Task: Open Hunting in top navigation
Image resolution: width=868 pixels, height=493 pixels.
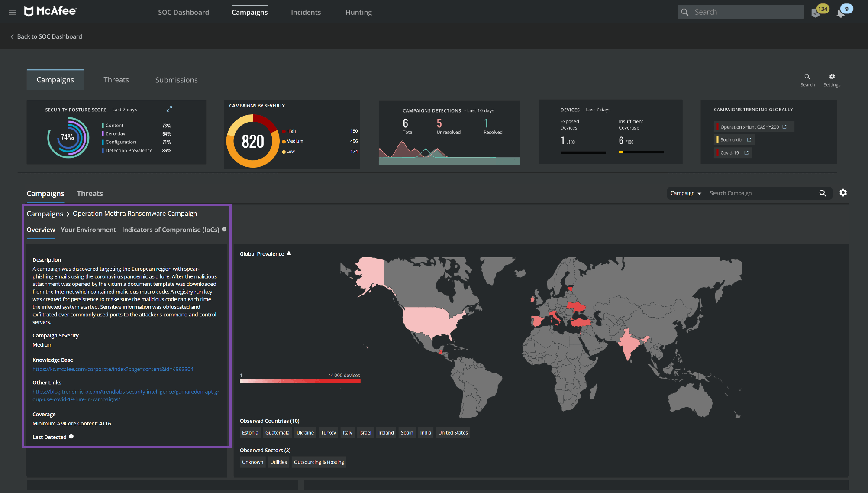Action: pos(358,12)
